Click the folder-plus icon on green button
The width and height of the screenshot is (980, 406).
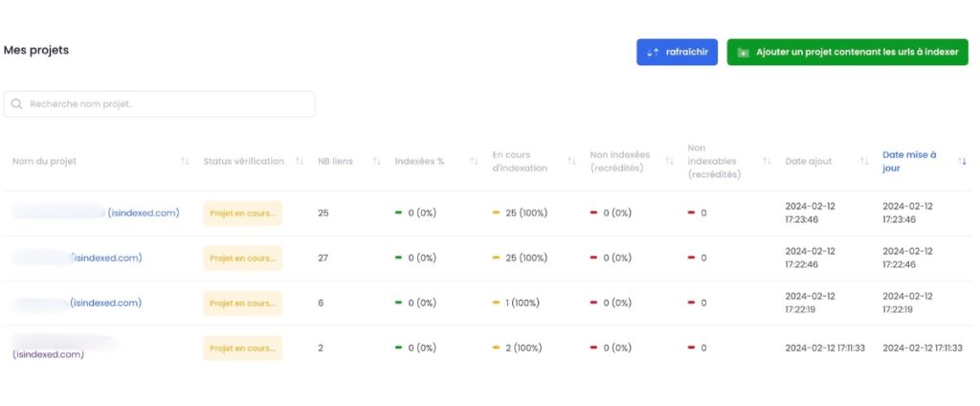pyautogui.click(x=743, y=53)
